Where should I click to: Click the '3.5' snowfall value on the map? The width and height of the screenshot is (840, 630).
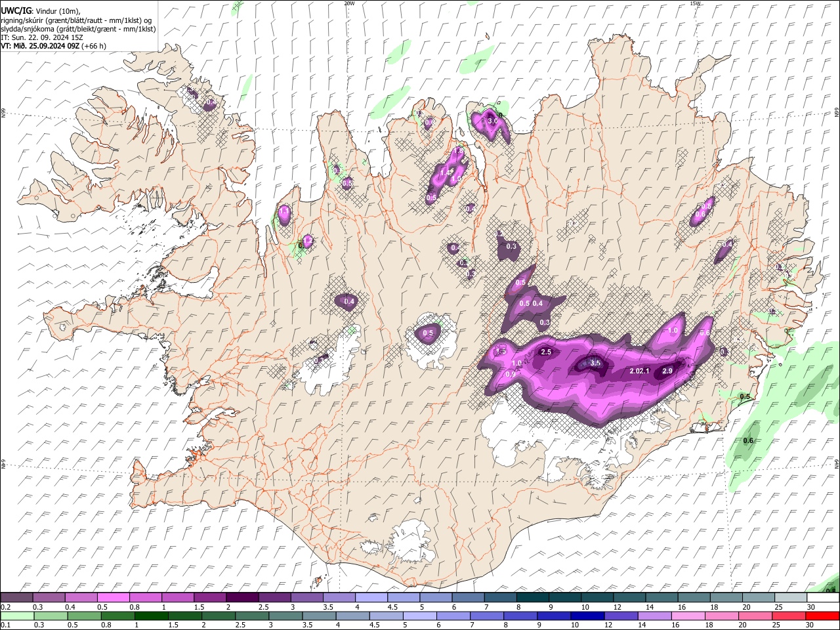[x=595, y=363]
